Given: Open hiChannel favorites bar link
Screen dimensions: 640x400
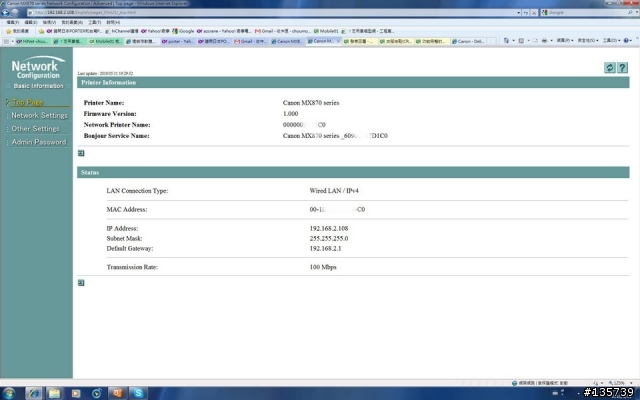Looking at the screenshot, I should [122, 31].
